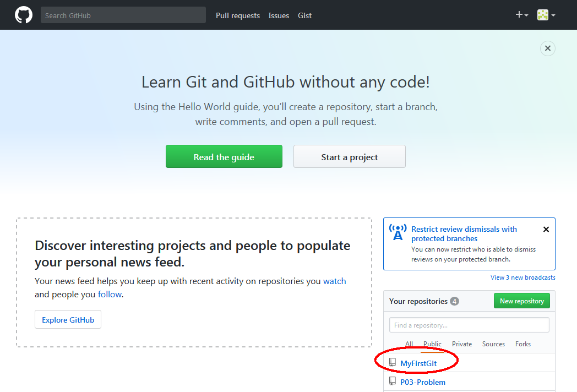
Task: Select the Forks repository filter tab
Action: tap(522, 344)
